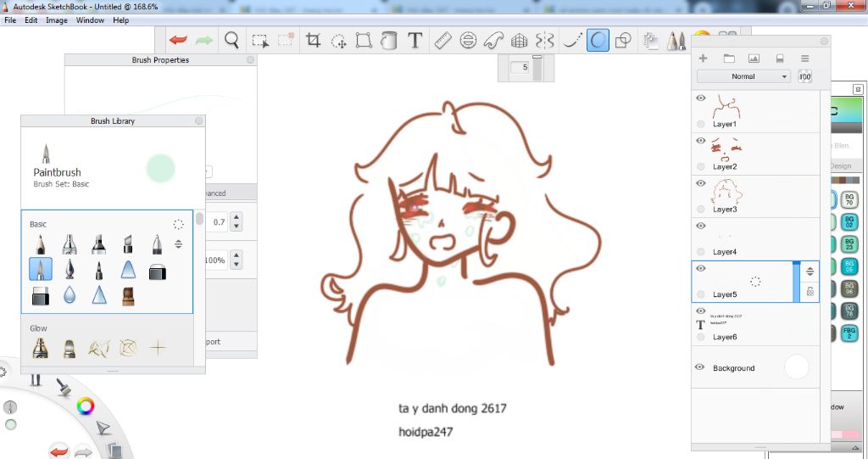Viewport: 868px width, 459px height.
Task: Select the Blur water drop brush
Action: point(70,295)
